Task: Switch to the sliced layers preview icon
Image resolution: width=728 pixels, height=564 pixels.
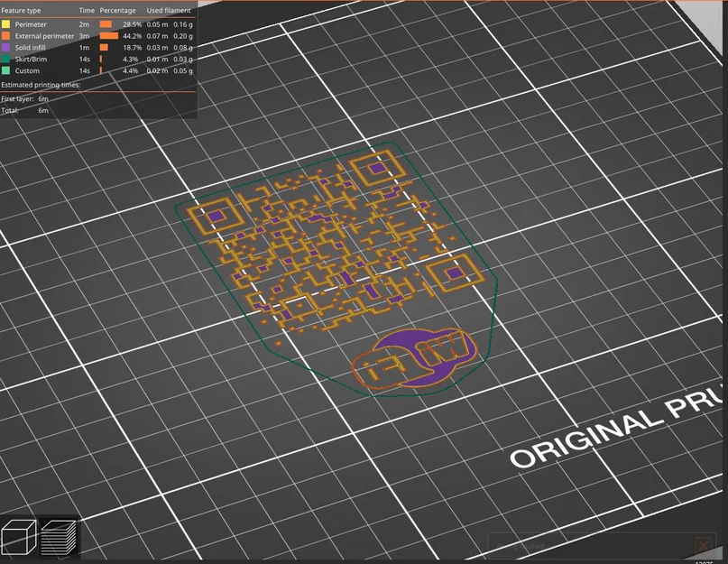Action: tap(59, 538)
